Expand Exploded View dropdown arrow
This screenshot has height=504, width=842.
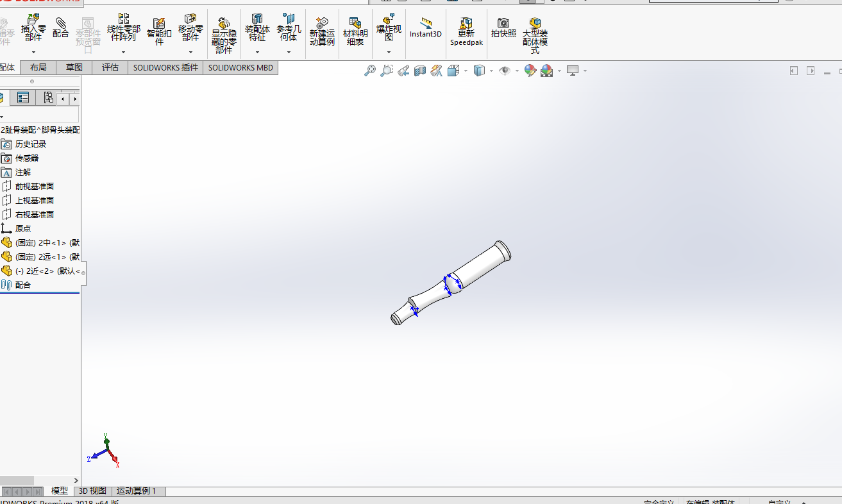pos(389,52)
